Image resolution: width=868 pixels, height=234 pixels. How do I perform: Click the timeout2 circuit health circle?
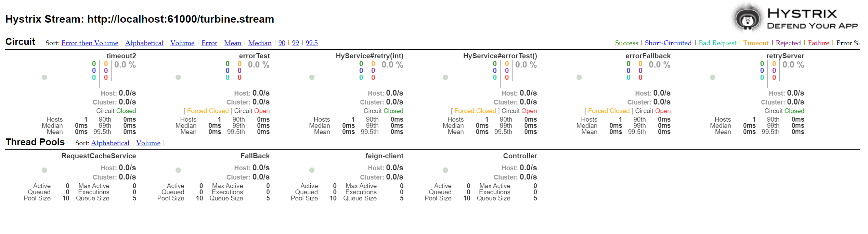44,77
